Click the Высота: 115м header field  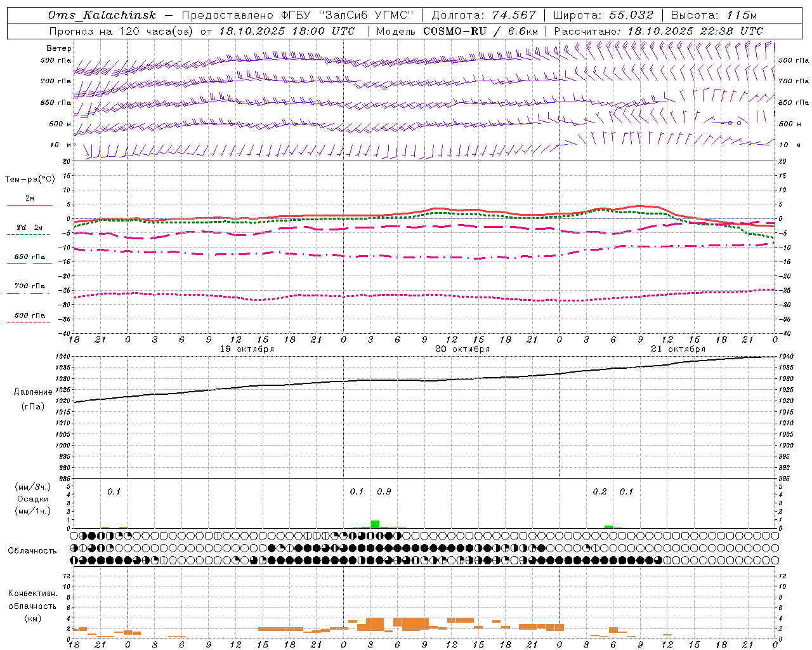714,15
